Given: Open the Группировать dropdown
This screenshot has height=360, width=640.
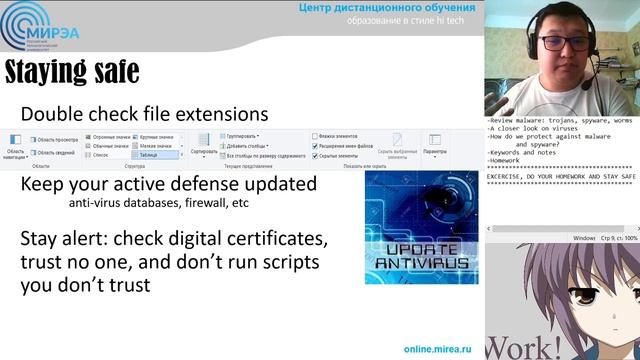Looking at the screenshot, I should click(x=240, y=136).
